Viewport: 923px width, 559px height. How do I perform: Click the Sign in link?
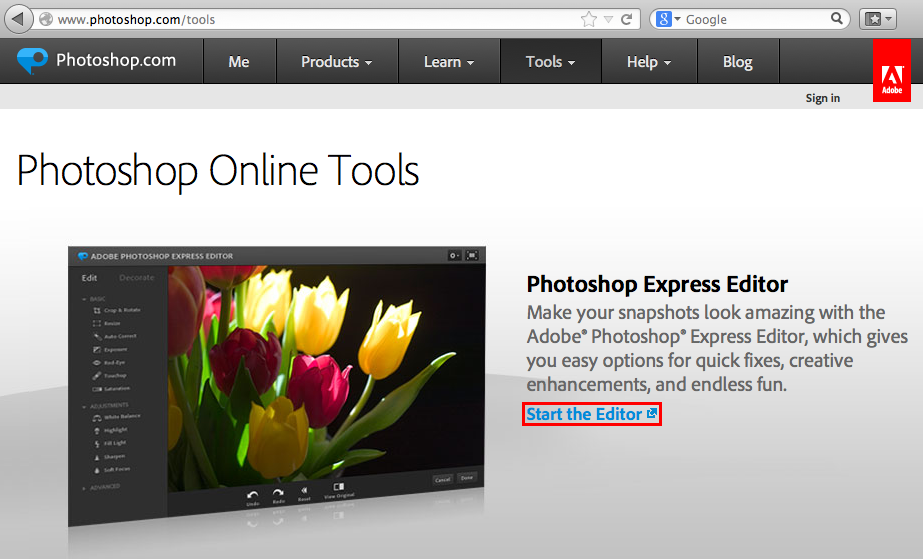tap(822, 98)
